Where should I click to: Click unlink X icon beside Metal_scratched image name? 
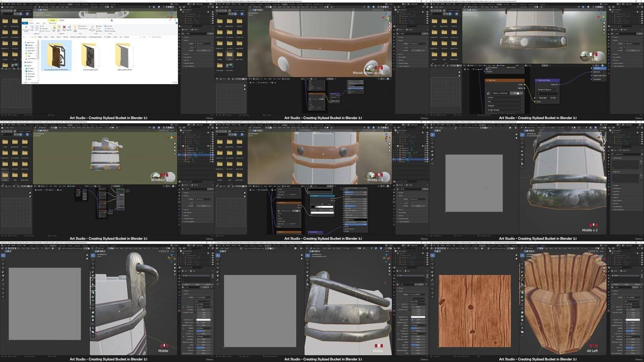point(522,93)
